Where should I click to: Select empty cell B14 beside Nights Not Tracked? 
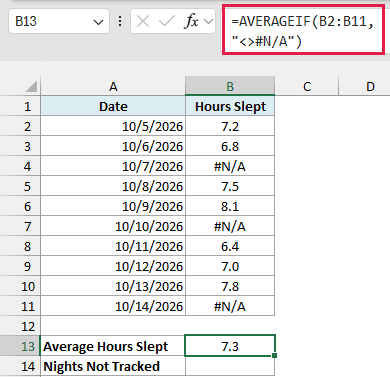coord(230,366)
